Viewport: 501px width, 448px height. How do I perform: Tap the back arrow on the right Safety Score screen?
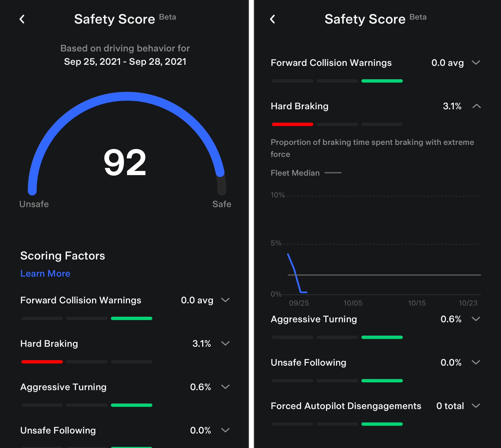273,19
